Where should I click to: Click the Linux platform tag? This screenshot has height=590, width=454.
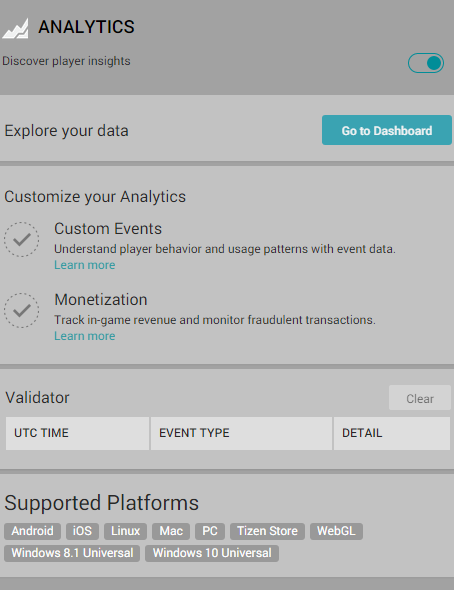coord(126,531)
